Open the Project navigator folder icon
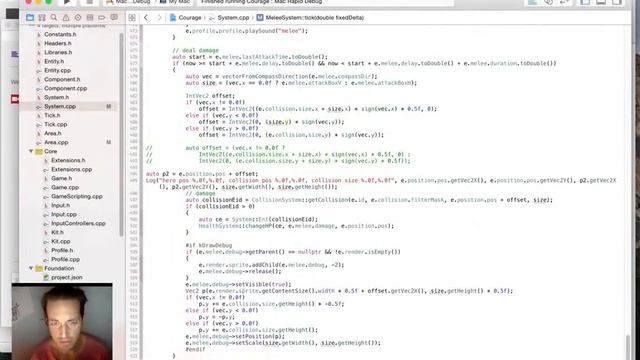The height and width of the screenshot is (360, 640). pyautogui.click(x=30, y=18)
